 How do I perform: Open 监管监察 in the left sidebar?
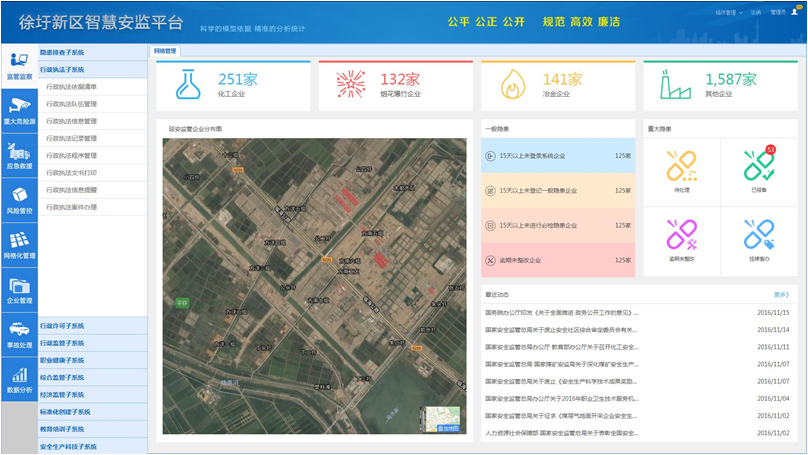click(x=19, y=65)
